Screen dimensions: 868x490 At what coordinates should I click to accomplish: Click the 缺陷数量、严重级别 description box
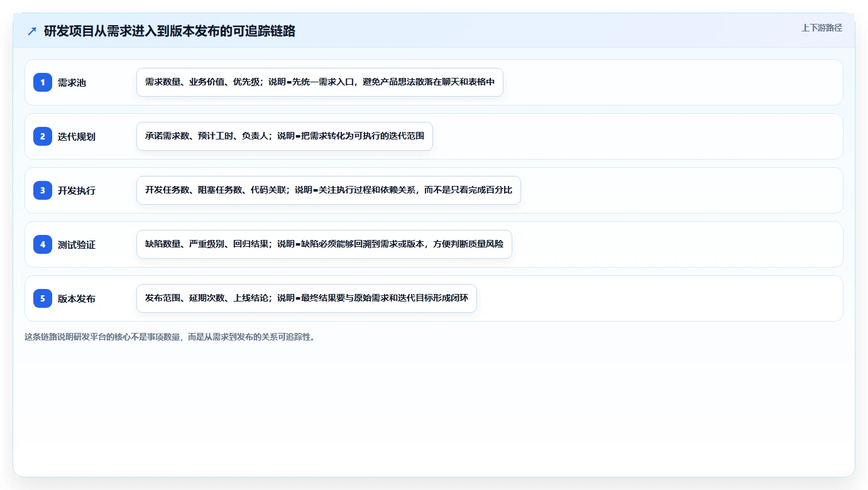pos(324,244)
